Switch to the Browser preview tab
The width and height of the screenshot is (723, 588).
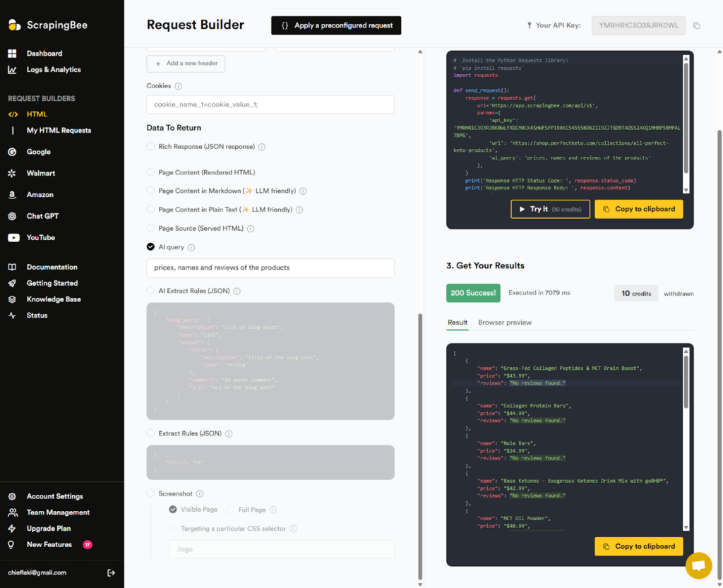tap(505, 323)
